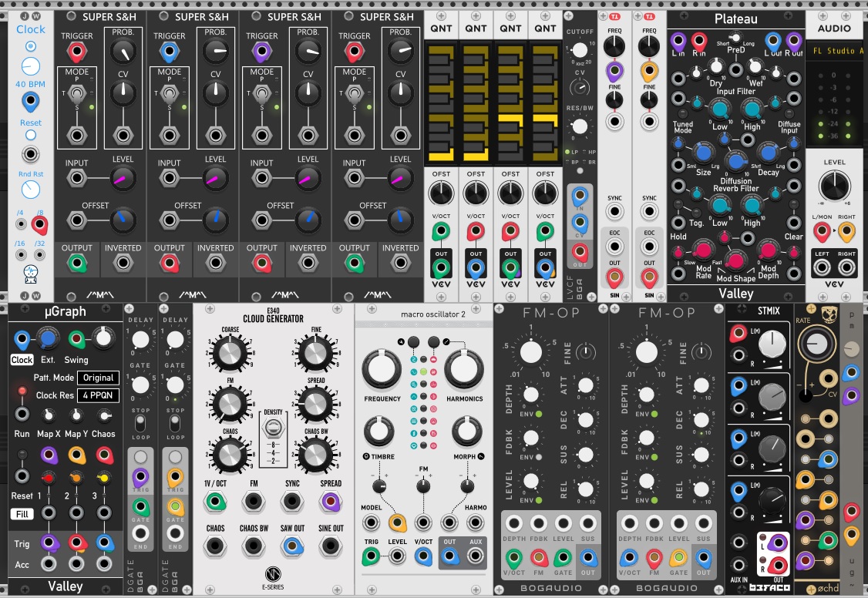868x598 pixels.
Task: Click the AUDIO module LEVEL knob
Action: point(834,186)
